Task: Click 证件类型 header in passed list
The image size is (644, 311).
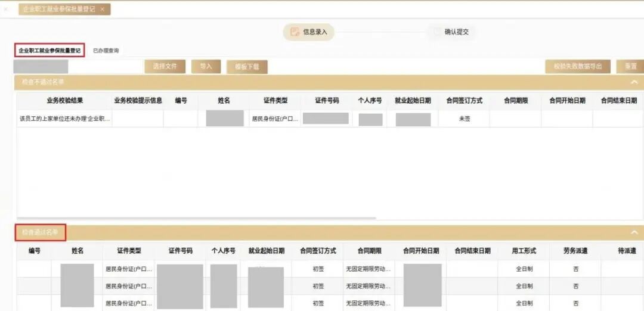Action: (x=129, y=251)
